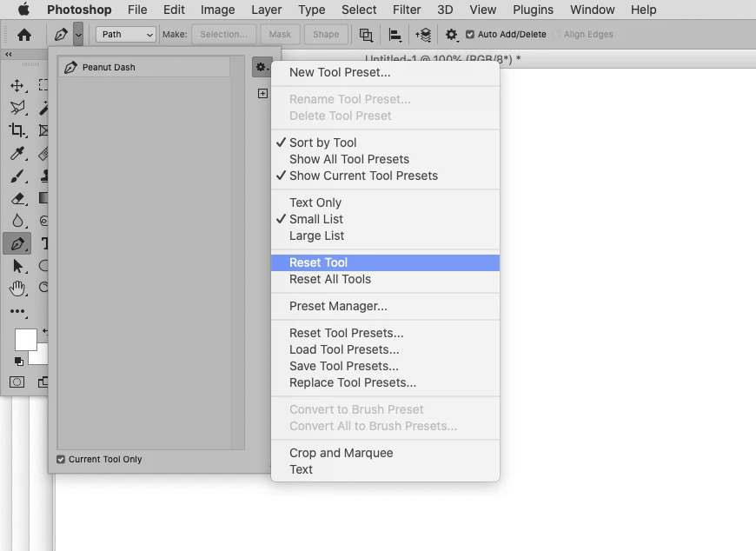Screen dimensions: 756x551
Task: Click the foreground color swatch
Action: coord(25,339)
